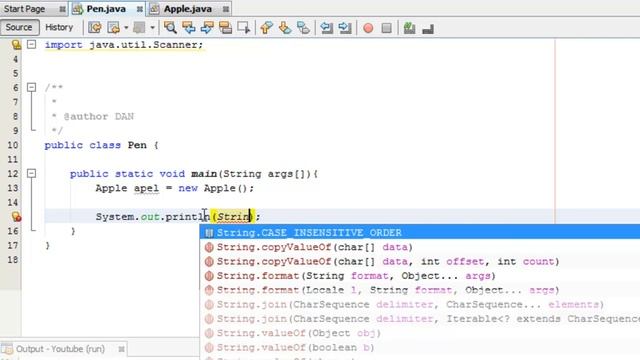This screenshot has width=640, height=360.
Task: Select String.CASE_INSENSITIVE_ORDER completion
Action: point(420,233)
